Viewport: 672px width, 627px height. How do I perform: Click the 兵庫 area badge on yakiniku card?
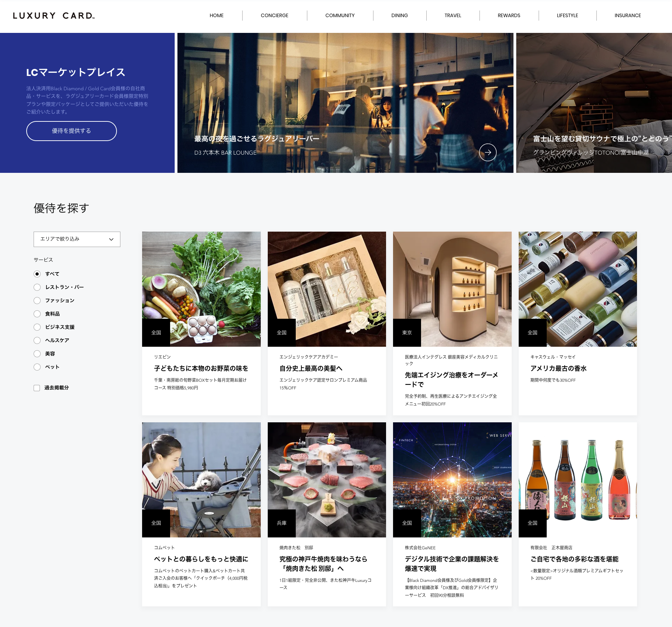[x=281, y=523]
